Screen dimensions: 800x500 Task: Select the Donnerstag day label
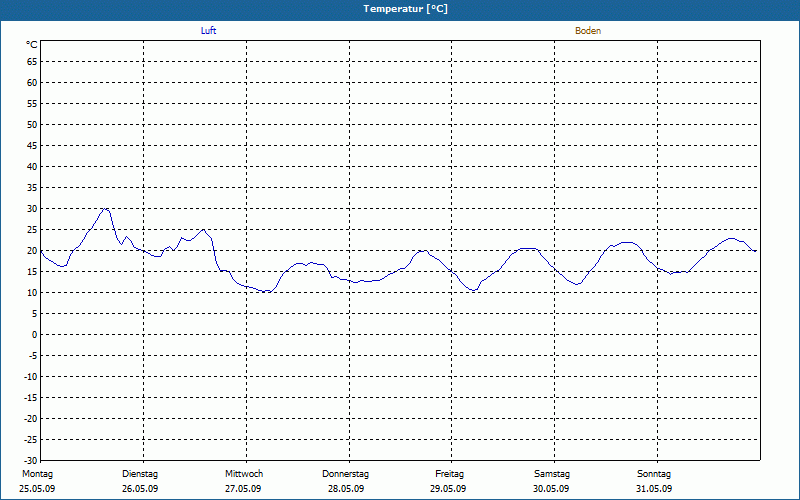point(345,474)
